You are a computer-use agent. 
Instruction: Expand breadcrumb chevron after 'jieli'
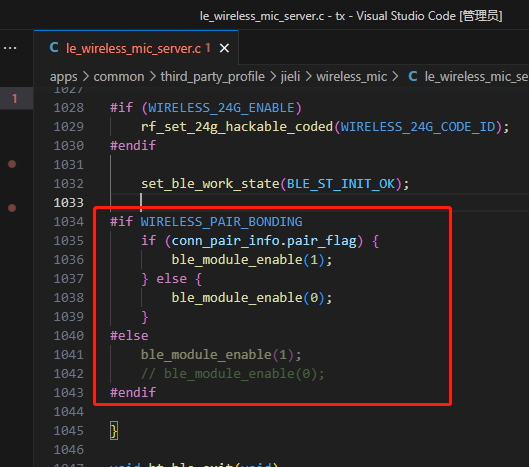[308, 77]
